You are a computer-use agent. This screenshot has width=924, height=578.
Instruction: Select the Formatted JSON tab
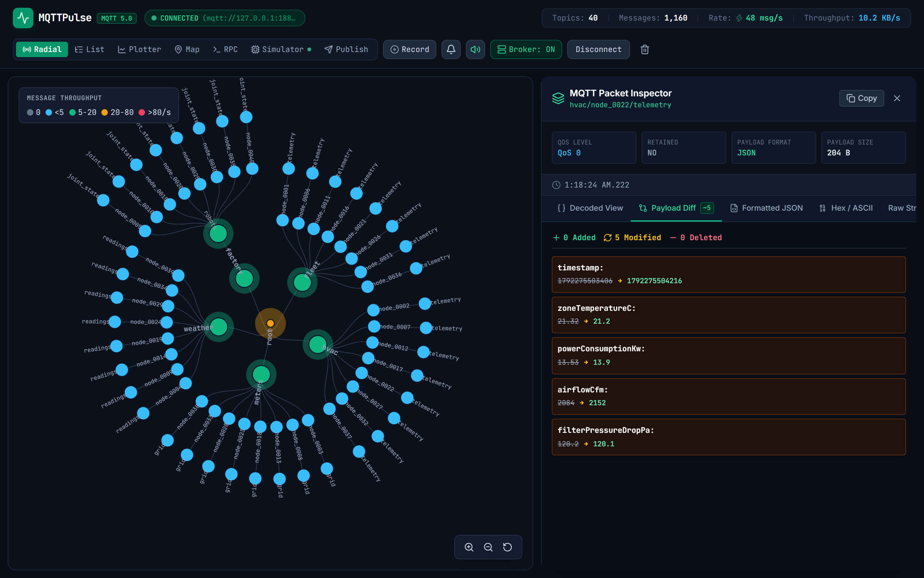766,208
